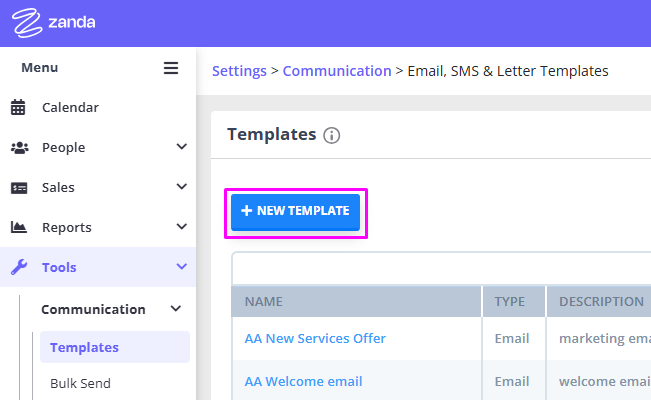Image resolution: width=651 pixels, height=400 pixels.
Task: Open the Bulk Send sidebar item
Action: point(81,383)
